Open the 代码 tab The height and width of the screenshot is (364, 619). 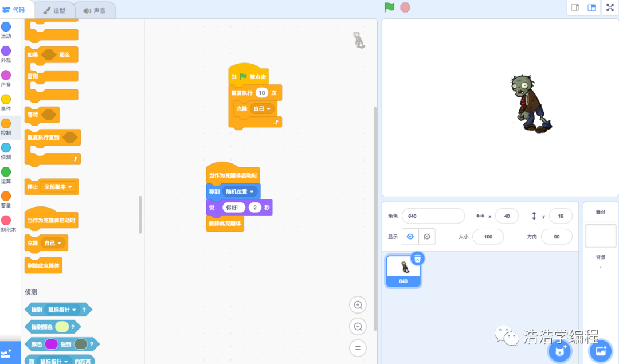tap(14, 10)
